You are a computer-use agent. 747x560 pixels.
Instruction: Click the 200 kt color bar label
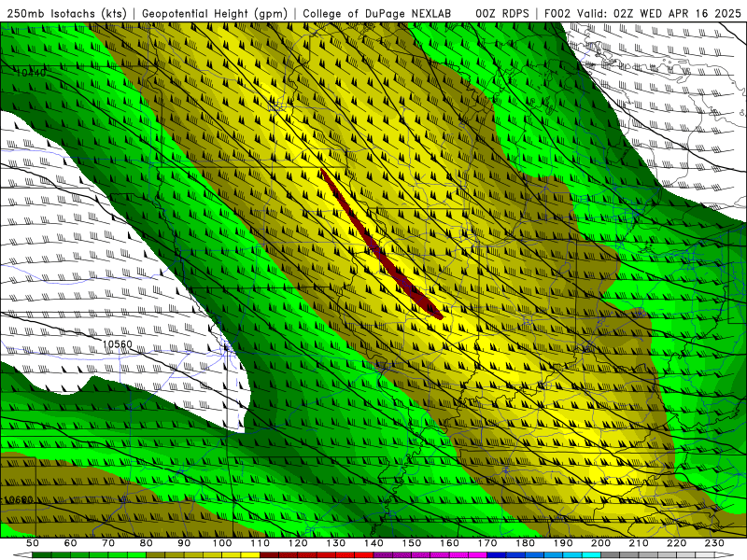pos(600,543)
